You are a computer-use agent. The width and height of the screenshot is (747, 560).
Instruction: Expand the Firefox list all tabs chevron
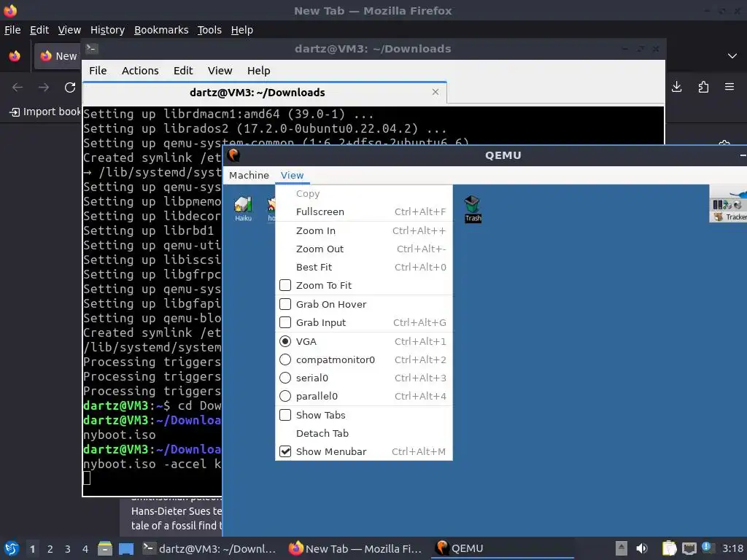point(732,56)
